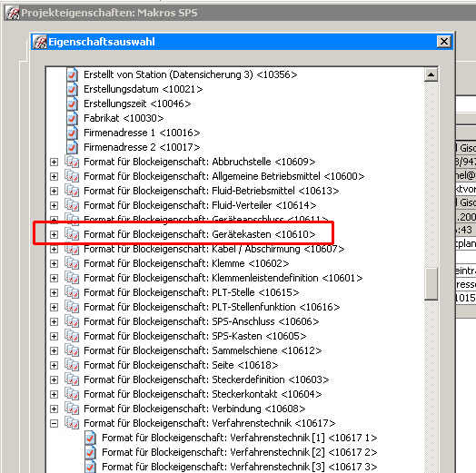The height and width of the screenshot is (473, 476).
Task: Click icon of Erstellt von Station (Datensicherung 3)
Action: (72, 74)
